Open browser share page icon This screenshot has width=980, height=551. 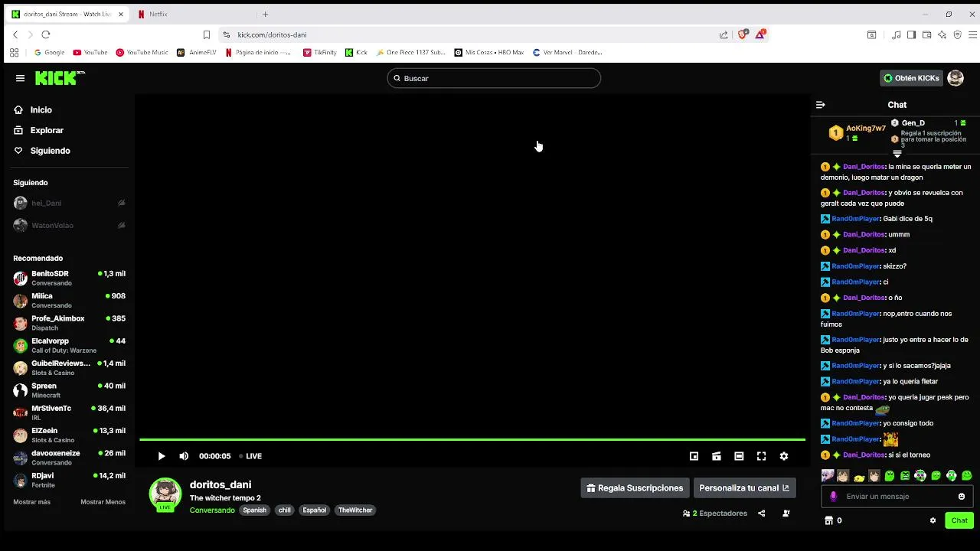coord(724,34)
